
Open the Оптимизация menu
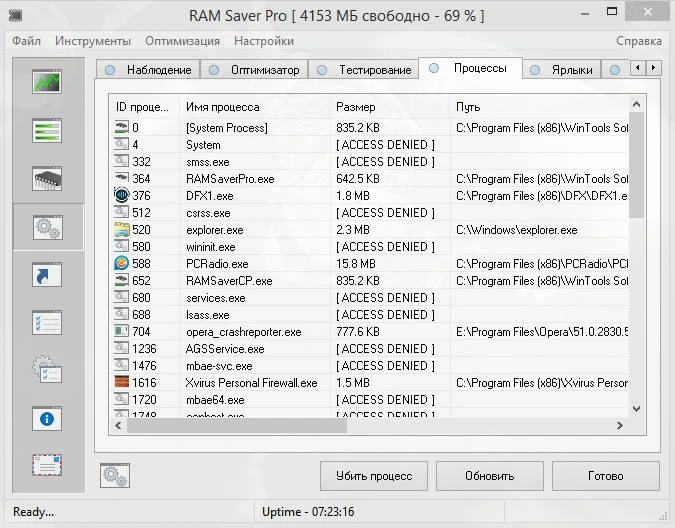[x=183, y=41]
